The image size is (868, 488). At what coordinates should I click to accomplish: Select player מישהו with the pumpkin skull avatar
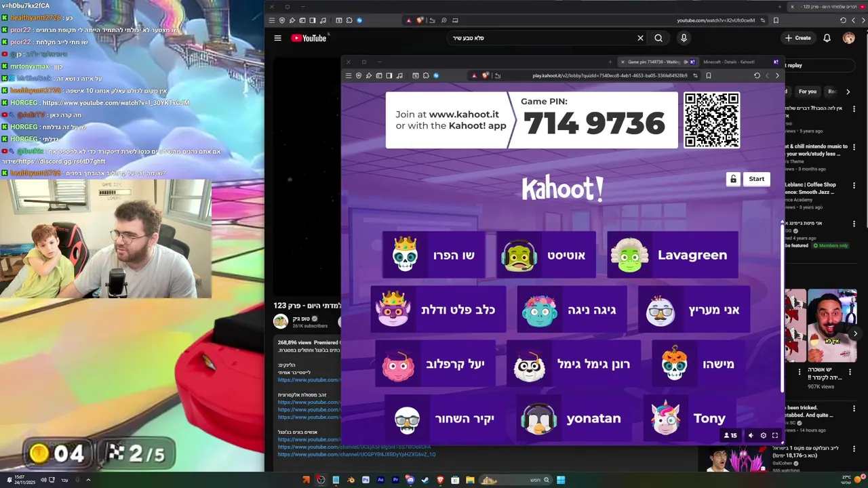[x=698, y=364]
